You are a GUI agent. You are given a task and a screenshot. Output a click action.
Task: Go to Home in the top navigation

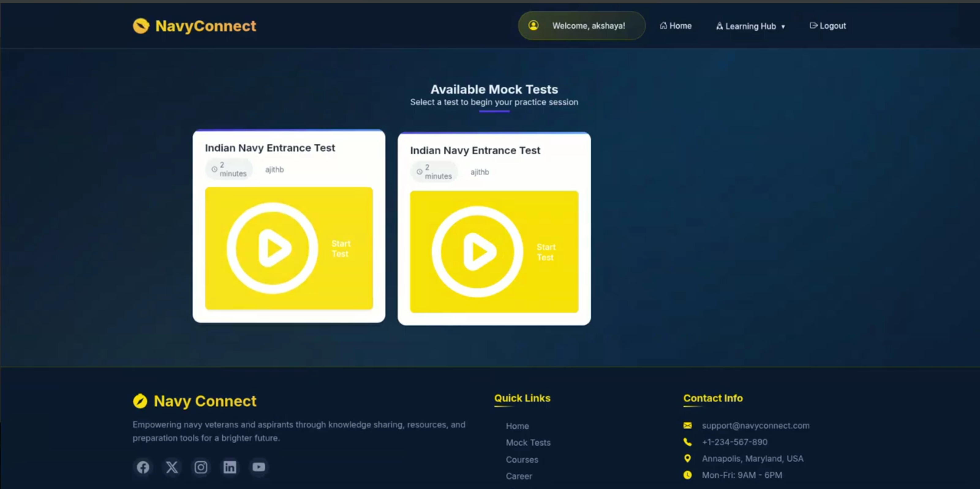tap(676, 25)
